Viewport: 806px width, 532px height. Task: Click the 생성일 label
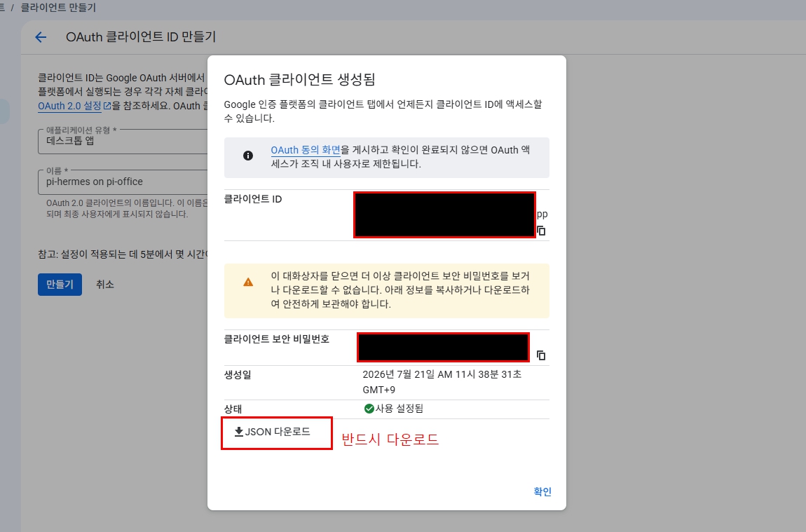tap(238, 375)
